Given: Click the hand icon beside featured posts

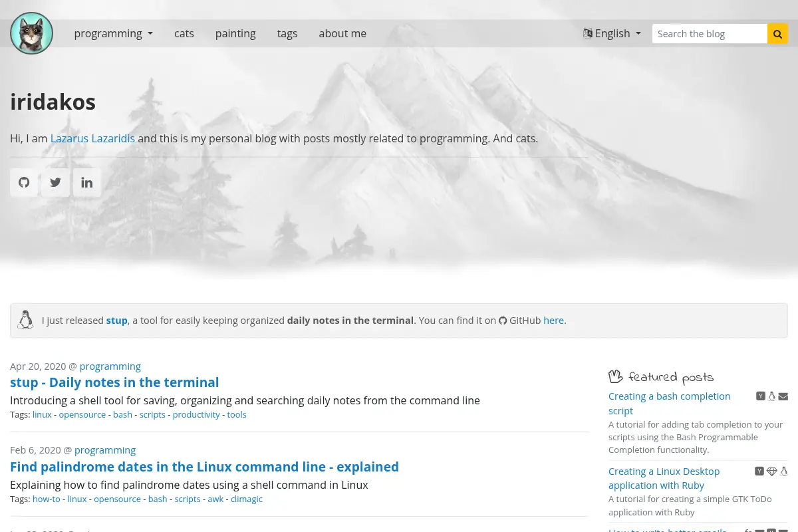Looking at the screenshot, I should pos(616,376).
